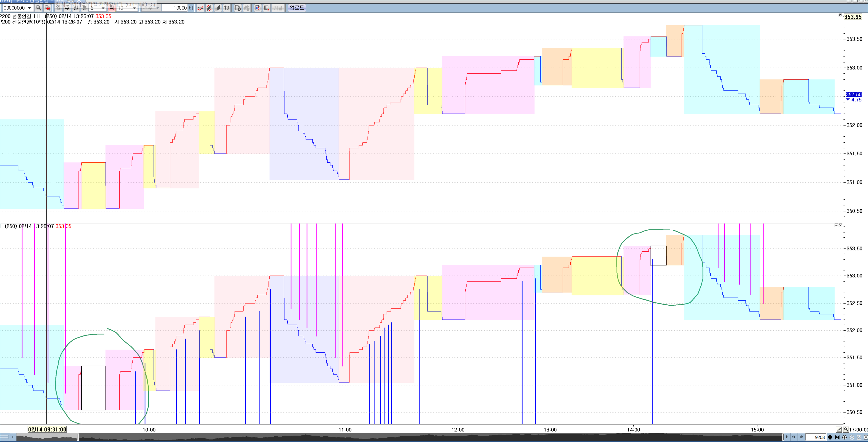Open the 00000000 code dropdown
868x442 pixels.
(29, 8)
